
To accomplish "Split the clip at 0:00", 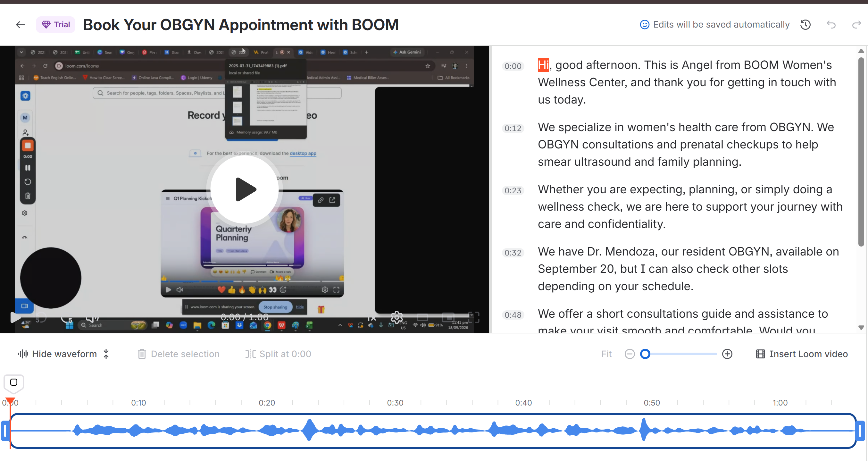I will [278, 354].
